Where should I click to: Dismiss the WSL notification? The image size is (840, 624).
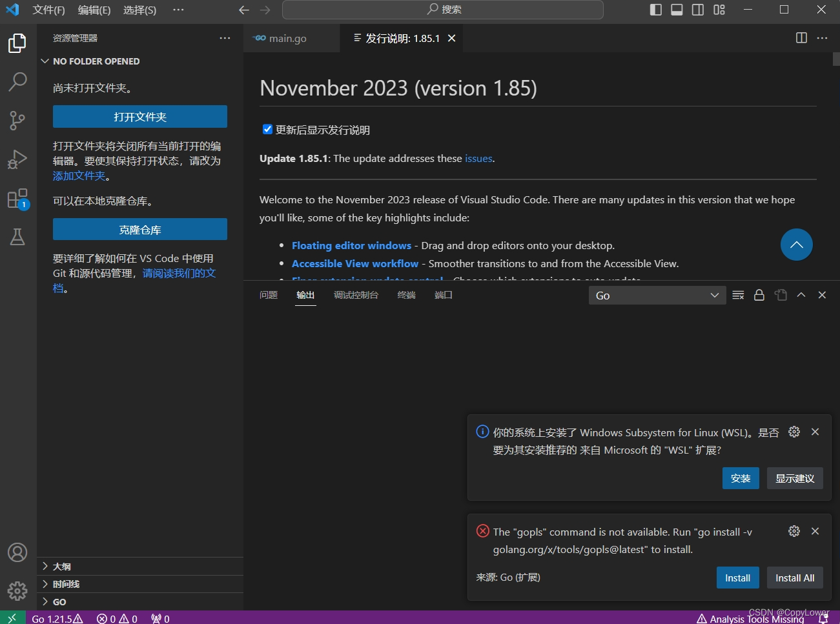click(815, 432)
